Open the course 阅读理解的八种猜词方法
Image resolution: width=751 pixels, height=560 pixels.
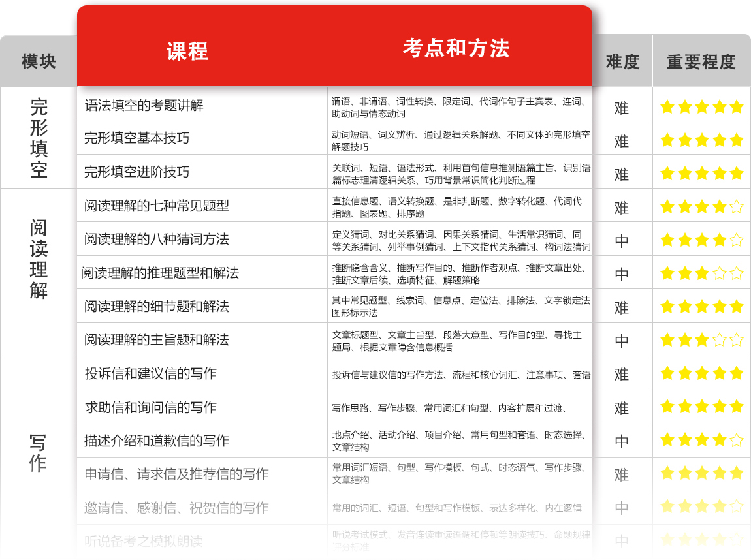click(157, 239)
